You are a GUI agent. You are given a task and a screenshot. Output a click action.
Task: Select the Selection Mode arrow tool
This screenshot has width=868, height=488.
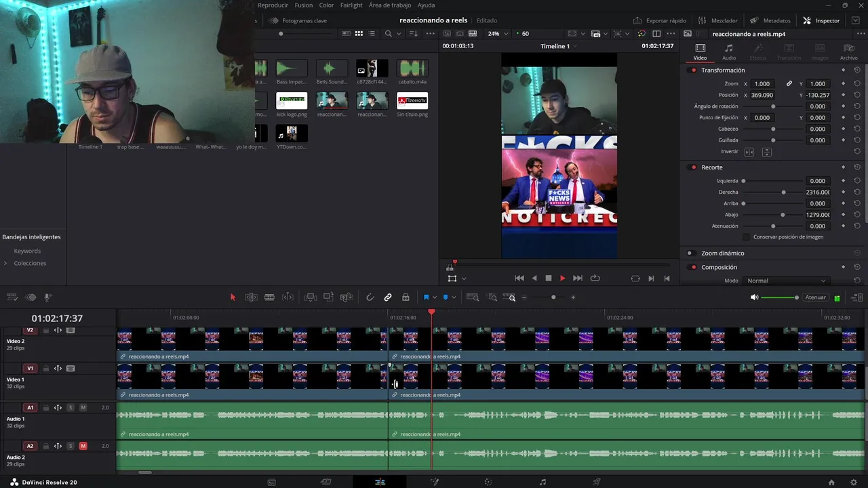coord(233,297)
